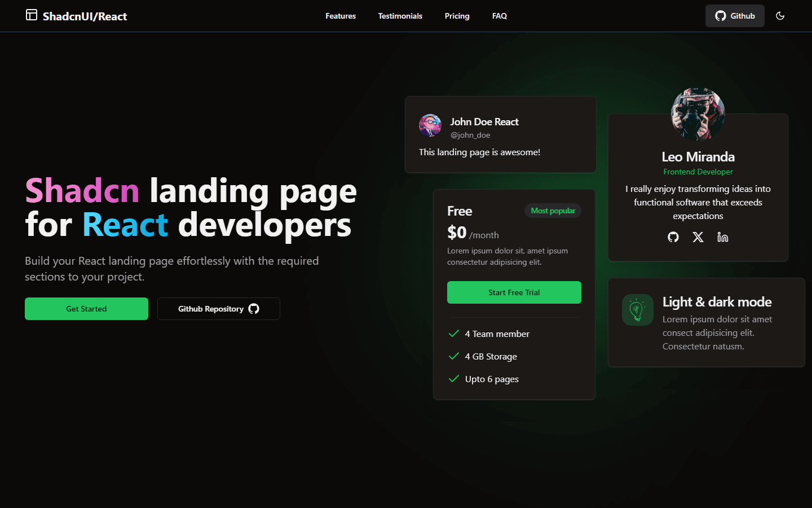Jump to FAQ section
Image resolution: width=812 pixels, height=508 pixels.
coord(500,16)
